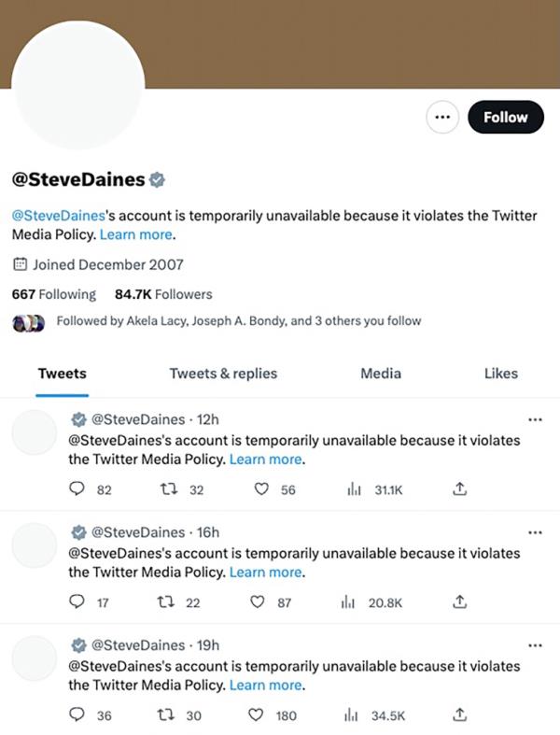
Task: Retweet the tweet posted 16h ago
Action: pos(170,602)
